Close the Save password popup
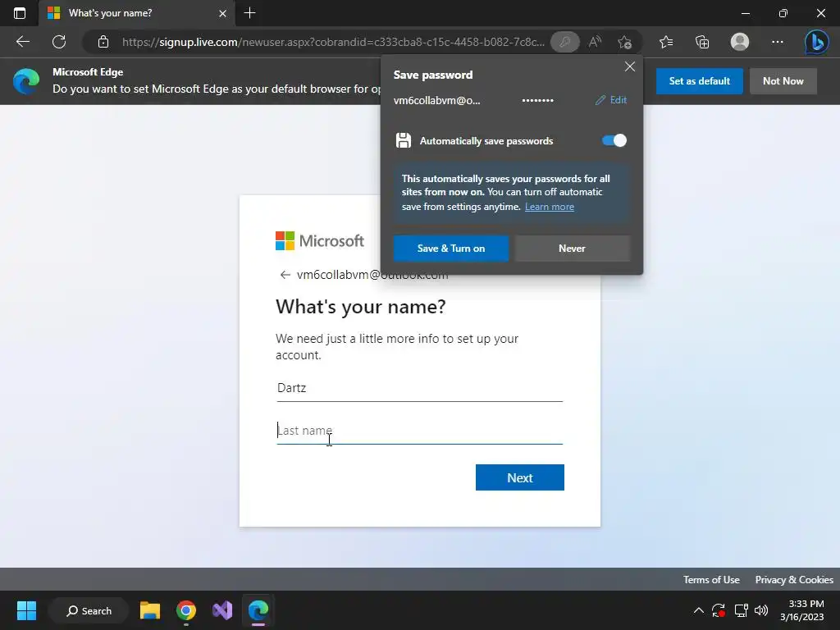The height and width of the screenshot is (630, 840). [x=629, y=66]
